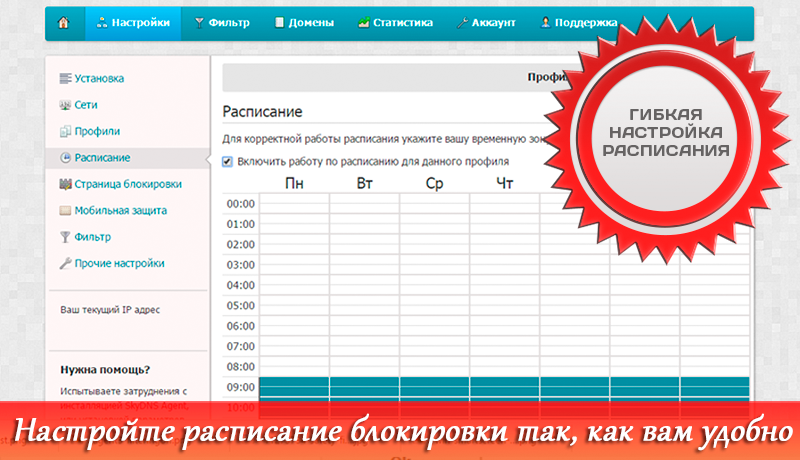The width and height of the screenshot is (800, 460).
Task: Click the home icon in top navigation
Action: pos(64,22)
